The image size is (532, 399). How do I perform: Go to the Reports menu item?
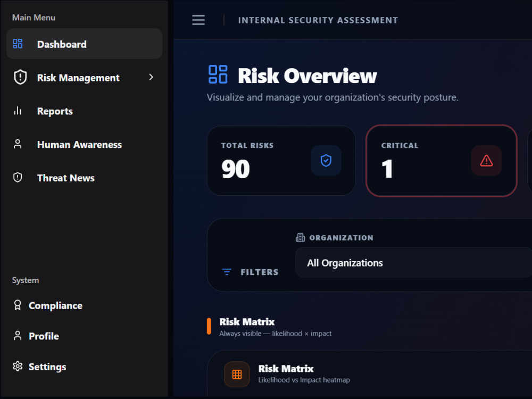pyautogui.click(x=84, y=111)
